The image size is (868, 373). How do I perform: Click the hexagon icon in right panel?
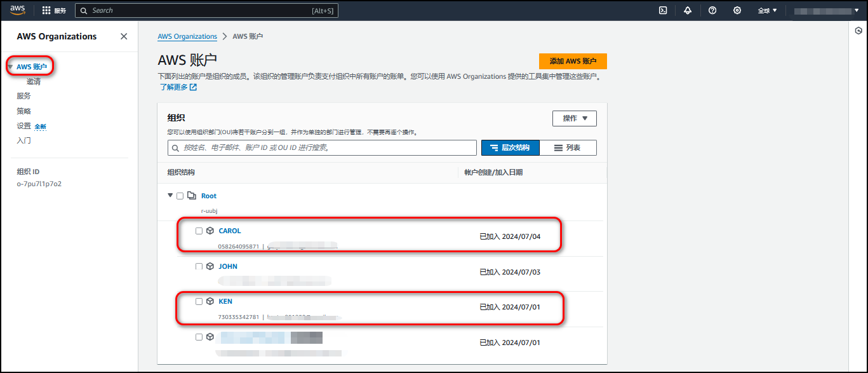tap(858, 30)
